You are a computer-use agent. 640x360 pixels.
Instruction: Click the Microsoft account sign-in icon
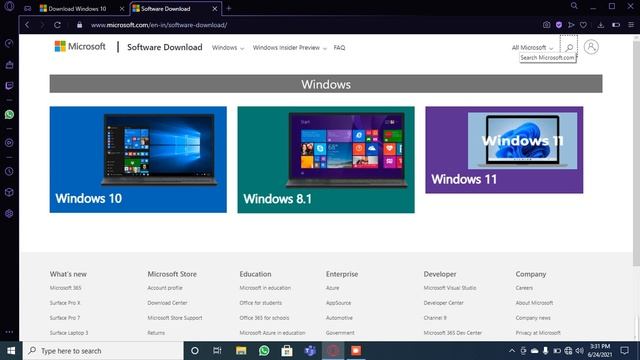point(591,47)
